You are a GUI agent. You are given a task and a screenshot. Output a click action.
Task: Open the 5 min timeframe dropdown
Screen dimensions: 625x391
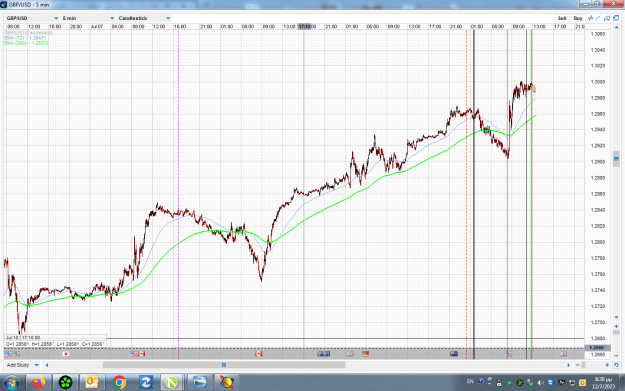coord(88,18)
